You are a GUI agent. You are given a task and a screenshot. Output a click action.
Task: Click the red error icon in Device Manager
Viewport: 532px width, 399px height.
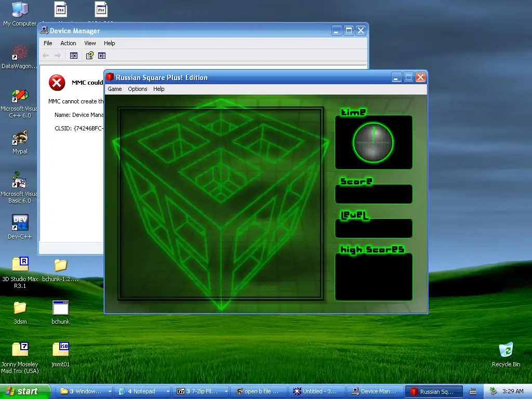pos(57,83)
